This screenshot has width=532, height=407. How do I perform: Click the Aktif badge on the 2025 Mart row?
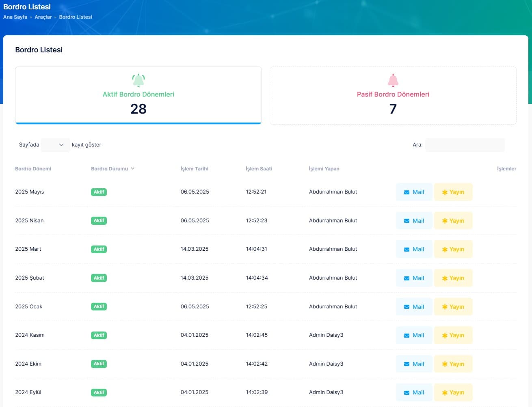pos(99,249)
